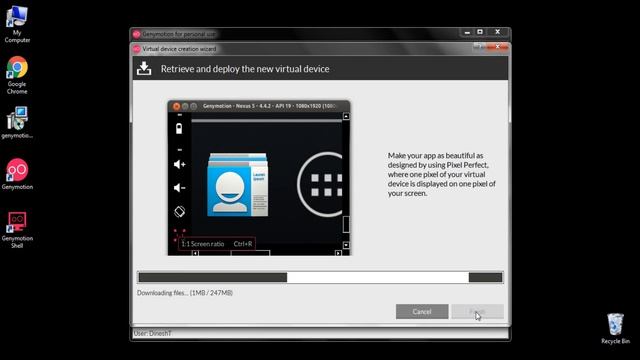640x360 pixels.
Task: Click the Cancel button in wizard
Action: (x=422, y=311)
